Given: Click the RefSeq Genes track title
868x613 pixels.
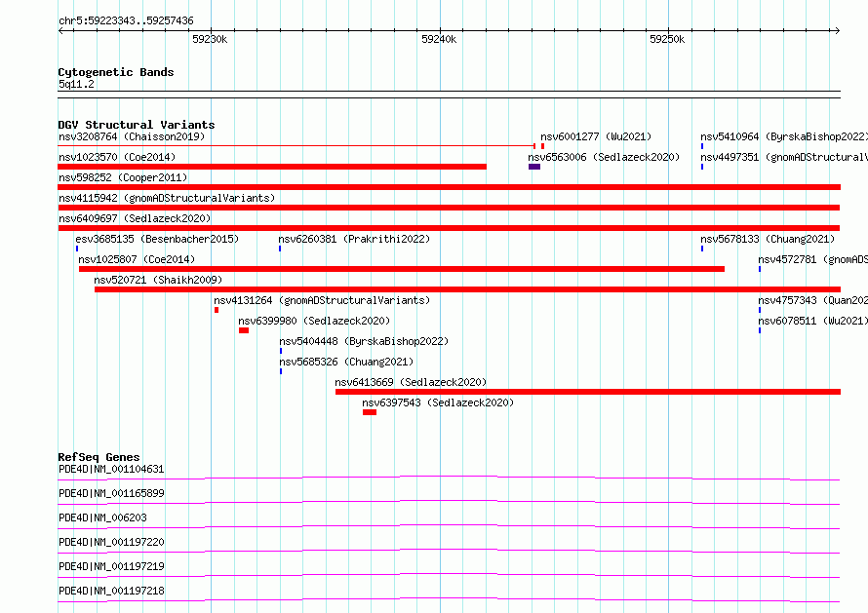Looking at the screenshot, I should [99, 457].
